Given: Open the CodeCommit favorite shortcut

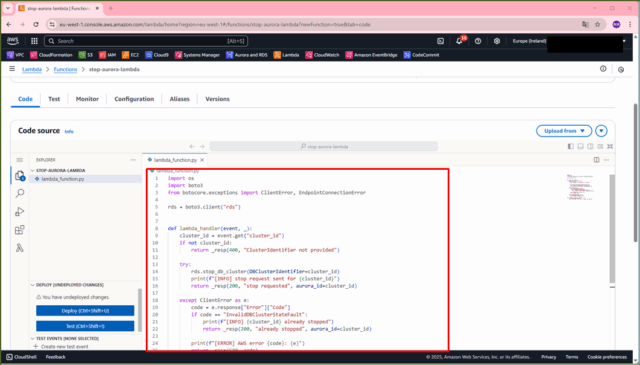Looking at the screenshot, I should click(421, 55).
